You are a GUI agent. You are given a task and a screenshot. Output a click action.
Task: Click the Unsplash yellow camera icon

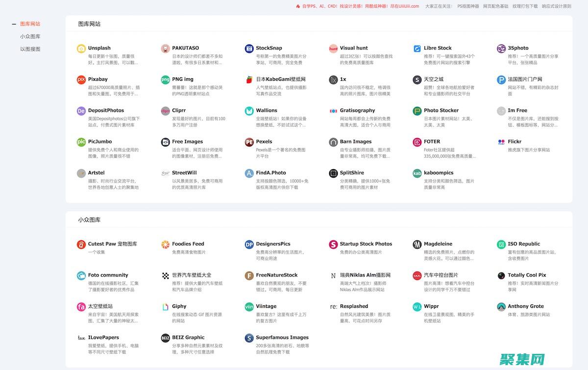81,48
